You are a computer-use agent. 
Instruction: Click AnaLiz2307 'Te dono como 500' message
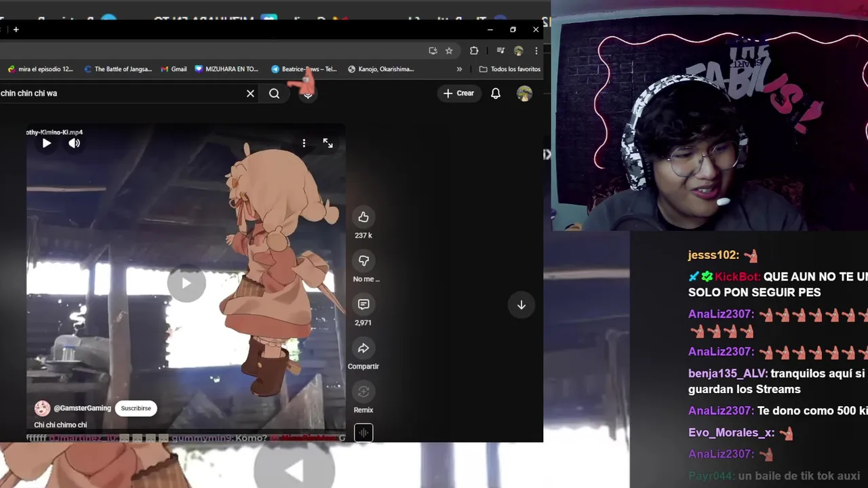point(812,411)
